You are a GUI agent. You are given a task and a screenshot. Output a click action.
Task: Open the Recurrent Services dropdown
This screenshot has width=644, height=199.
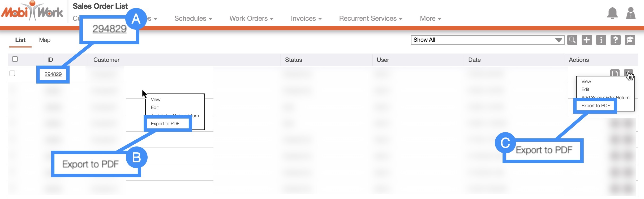pyautogui.click(x=371, y=19)
